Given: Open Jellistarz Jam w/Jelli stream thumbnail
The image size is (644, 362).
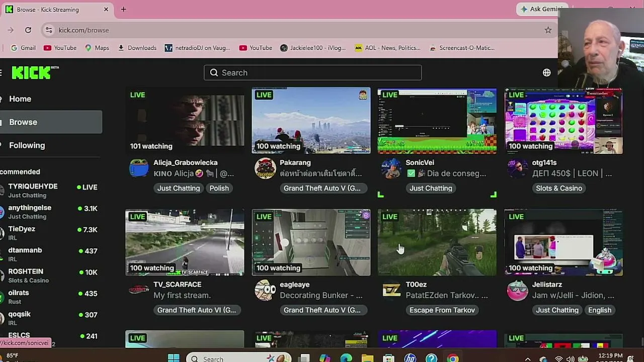Looking at the screenshot, I should 563,242.
